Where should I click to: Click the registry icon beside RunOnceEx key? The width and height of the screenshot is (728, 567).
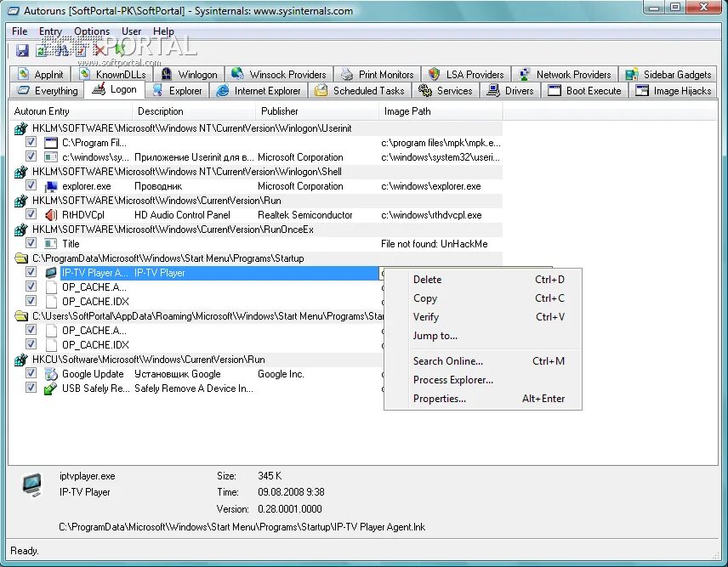click(x=21, y=230)
